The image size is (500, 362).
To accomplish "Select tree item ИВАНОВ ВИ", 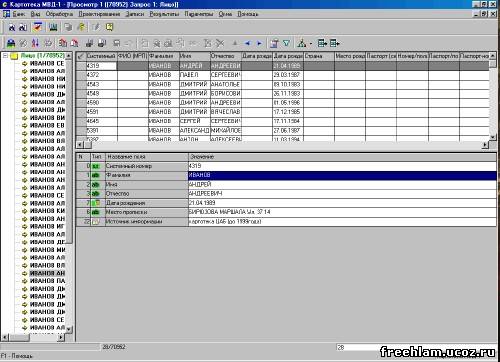I will (x=47, y=118).
